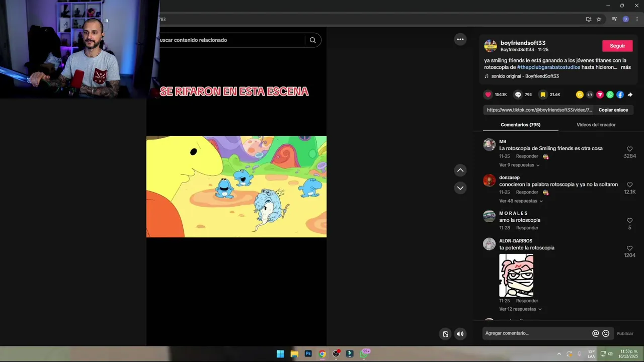The height and width of the screenshot is (362, 644).
Task: Click the video URL text field
Action: [x=539, y=110]
